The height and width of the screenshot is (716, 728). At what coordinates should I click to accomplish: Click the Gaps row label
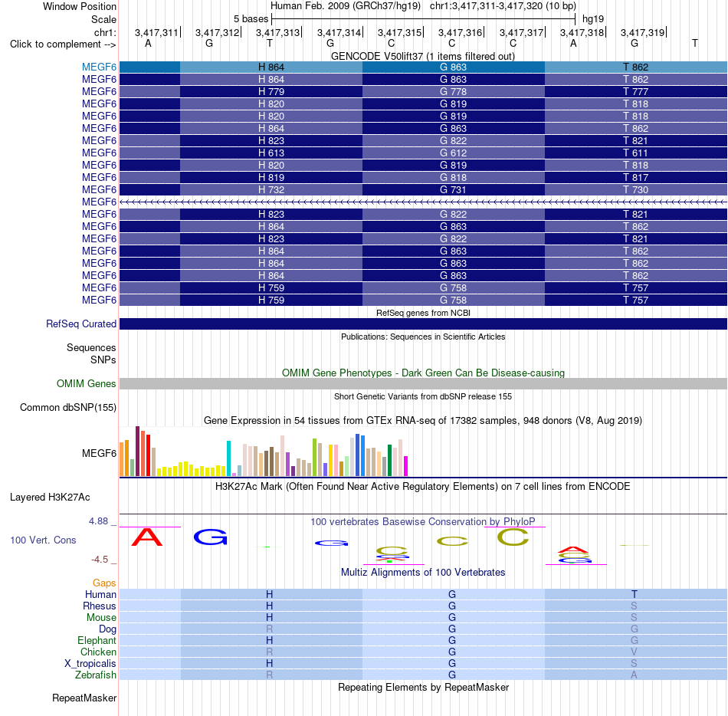click(104, 583)
